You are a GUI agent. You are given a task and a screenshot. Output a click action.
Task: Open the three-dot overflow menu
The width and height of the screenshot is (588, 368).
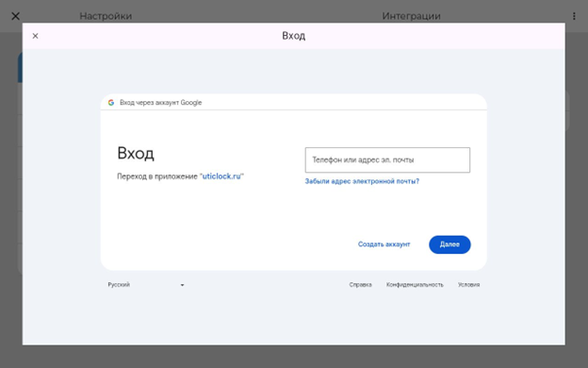point(574,16)
